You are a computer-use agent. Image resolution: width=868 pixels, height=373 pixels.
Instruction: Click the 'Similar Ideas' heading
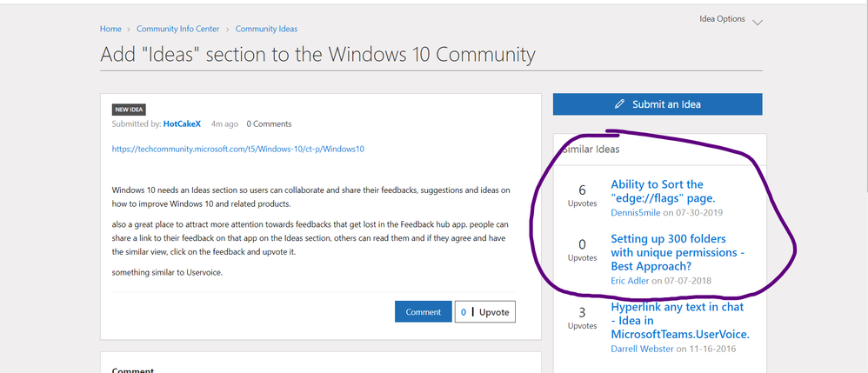pyautogui.click(x=591, y=150)
